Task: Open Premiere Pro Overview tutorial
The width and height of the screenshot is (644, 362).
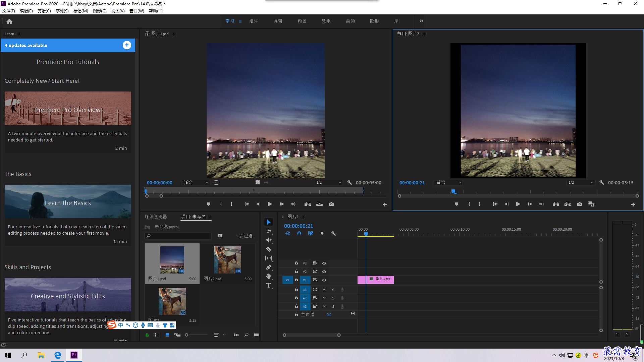Action: coord(68,122)
